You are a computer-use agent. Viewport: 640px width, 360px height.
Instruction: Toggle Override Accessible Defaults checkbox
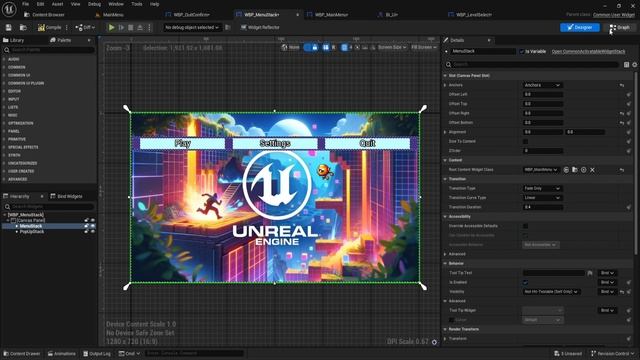(x=525, y=226)
